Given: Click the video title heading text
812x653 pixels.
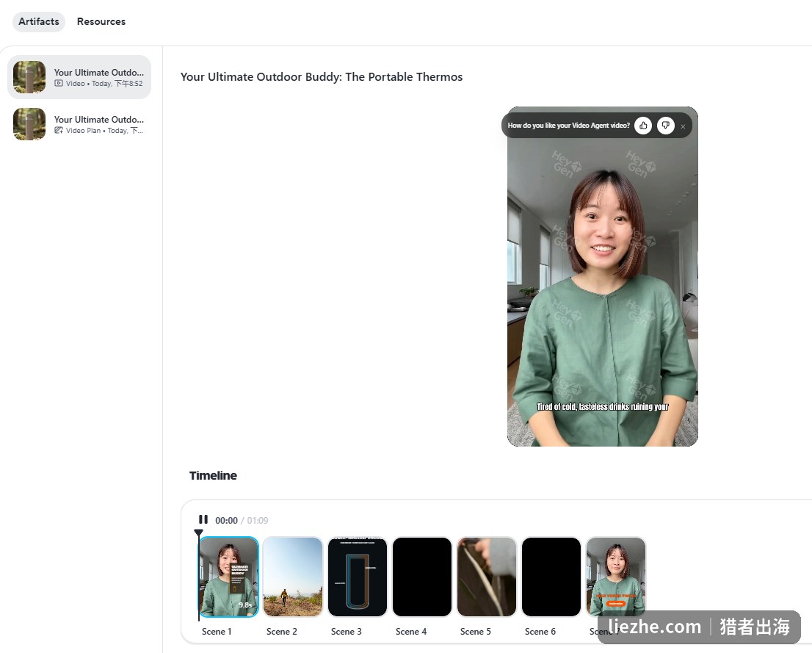Looking at the screenshot, I should [x=322, y=76].
